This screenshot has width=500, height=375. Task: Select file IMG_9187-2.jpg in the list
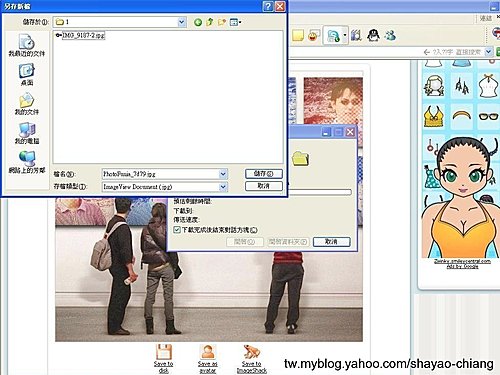click(x=80, y=35)
